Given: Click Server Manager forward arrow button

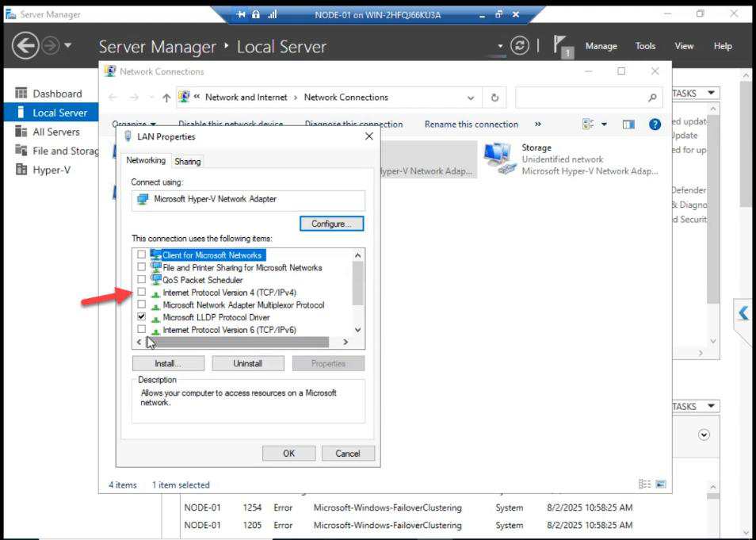Looking at the screenshot, I should (x=51, y=46).
